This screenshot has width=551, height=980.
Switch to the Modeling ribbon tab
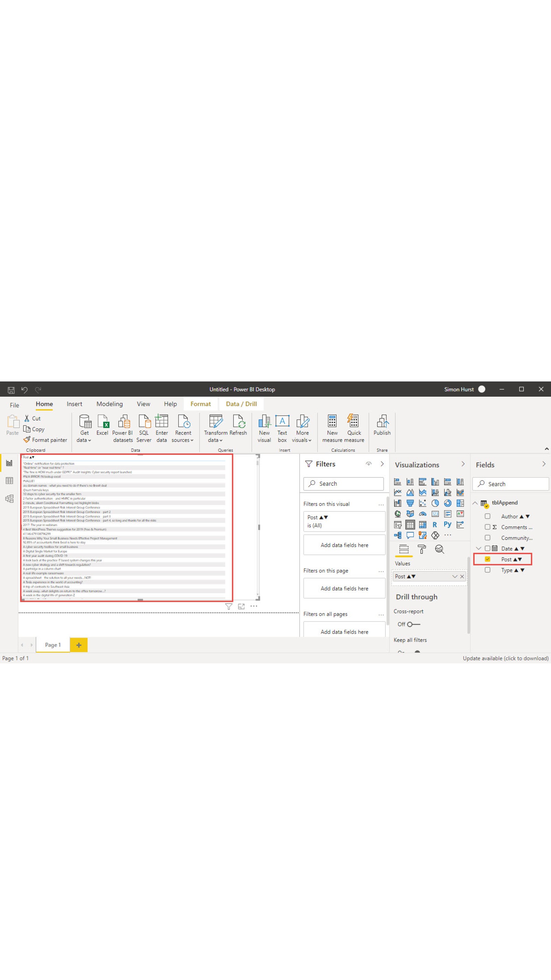(110, 404)
